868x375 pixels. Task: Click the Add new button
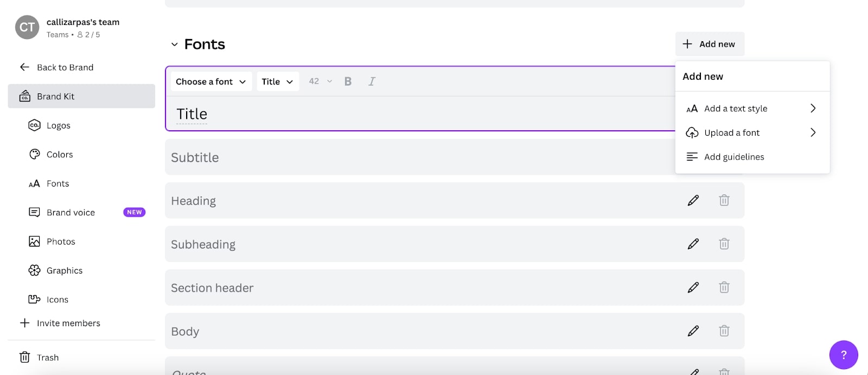[709, 44]
